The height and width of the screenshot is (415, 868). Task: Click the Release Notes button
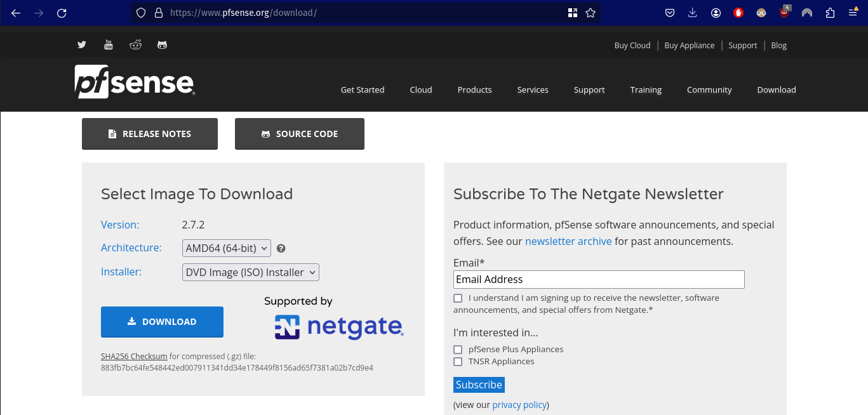pos(150,134)
